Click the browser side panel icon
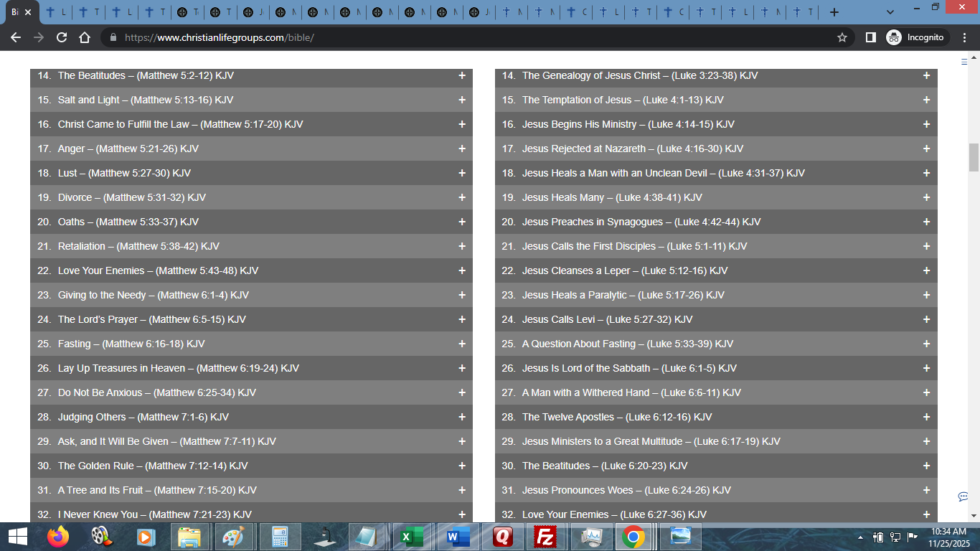 [870, 37]
